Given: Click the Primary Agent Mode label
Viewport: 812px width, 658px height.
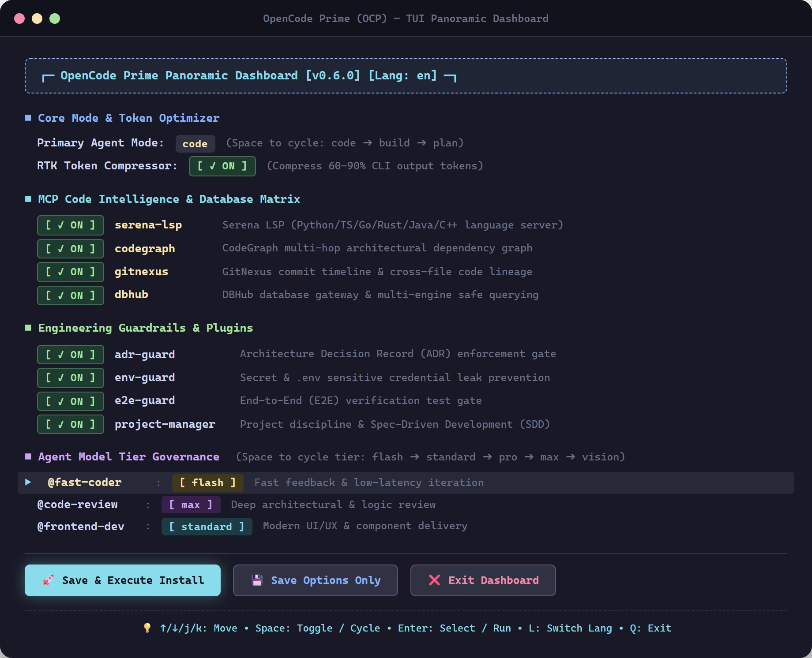Looking at the screenshot, I should click(100, 143).
